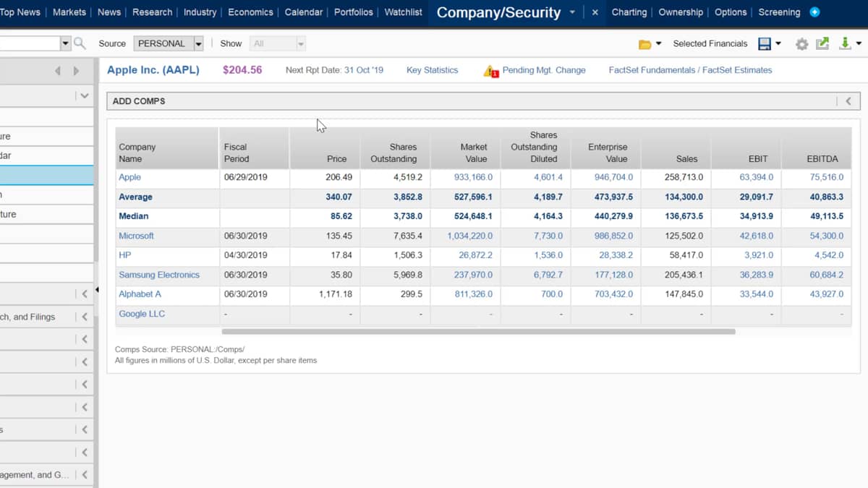Navigate back with the left arrow
Image resolution: width=868 pixels, height=488 pixels.
(58, 71)
